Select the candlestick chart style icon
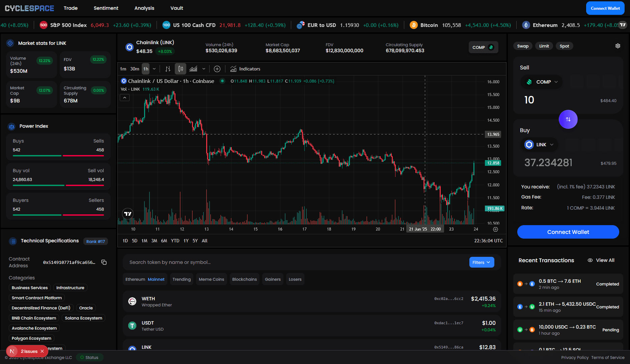This screenshot has width=630, height=364. point(181,69)
